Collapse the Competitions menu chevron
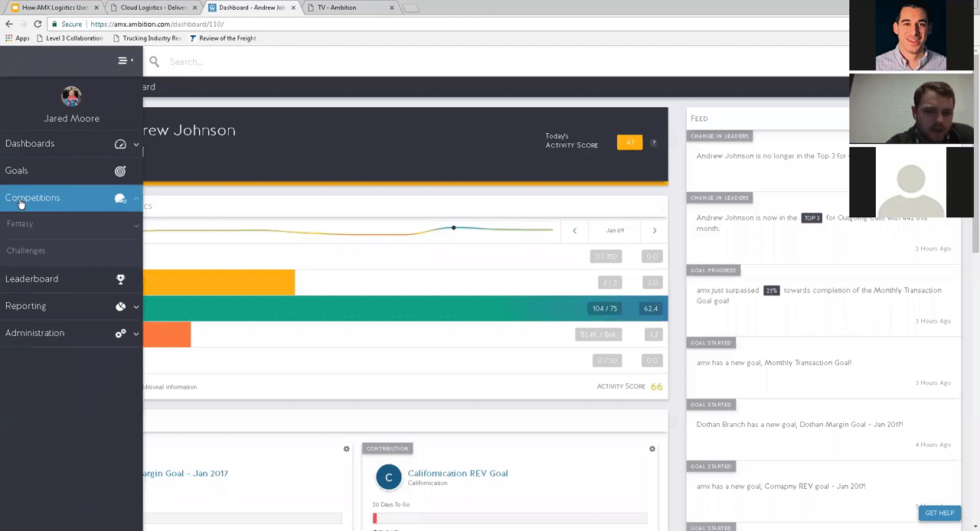The height and width of the screenshot is (531, 980). [136, 198]
